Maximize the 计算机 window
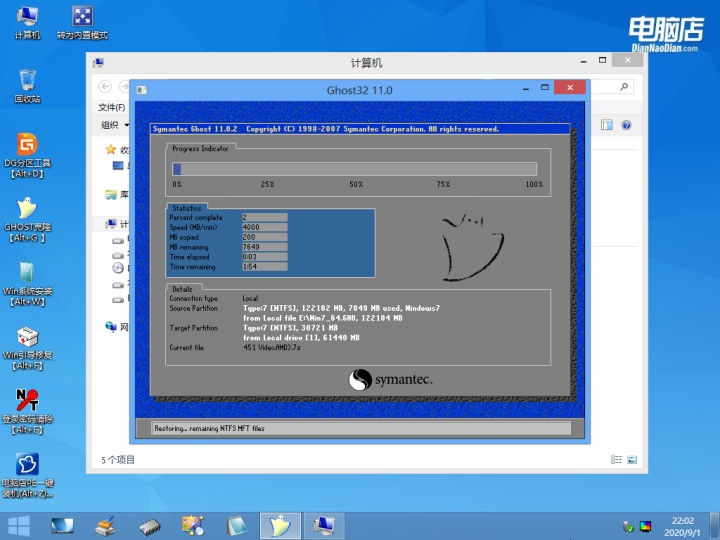The image size is (720, 540). coord(602,60)
